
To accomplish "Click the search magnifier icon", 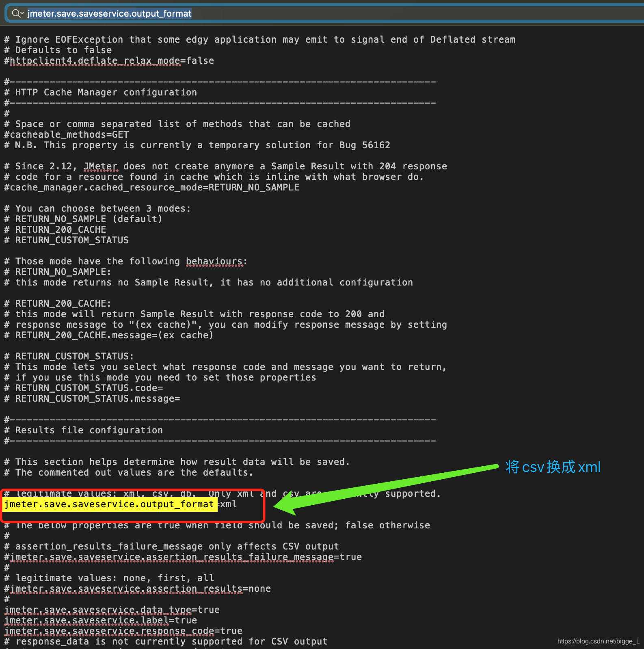I will (16, 13).
